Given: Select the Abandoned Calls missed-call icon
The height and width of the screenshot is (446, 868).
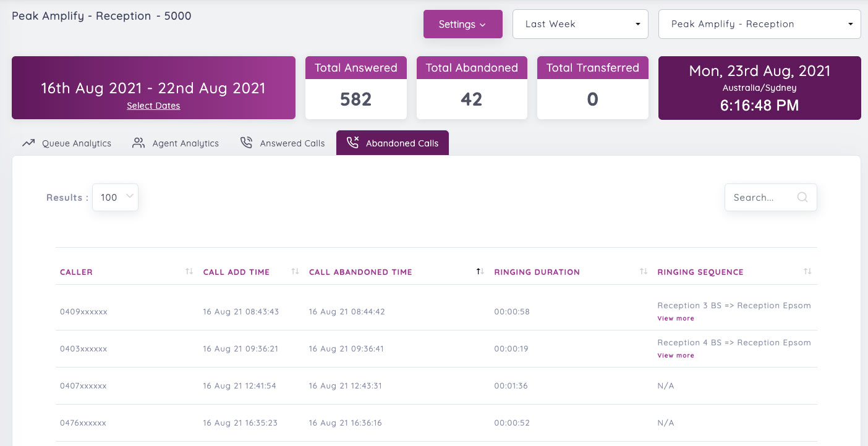Looking at the screenshot, I should coord(352,142).
